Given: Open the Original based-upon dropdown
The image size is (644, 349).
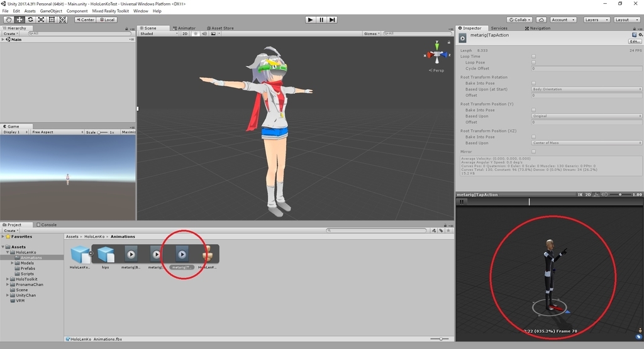Looking at the screenshot, I should [587, 116].
